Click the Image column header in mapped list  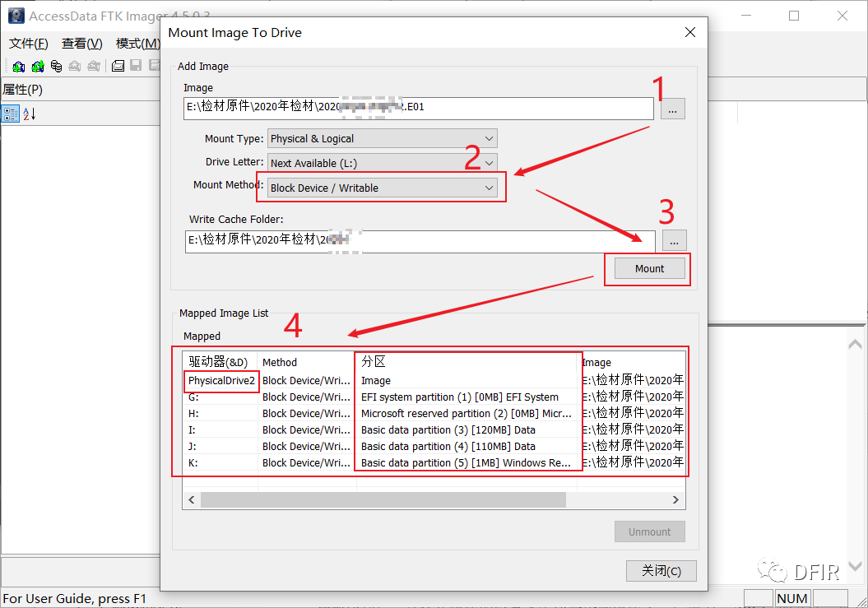tap(631, 362)
